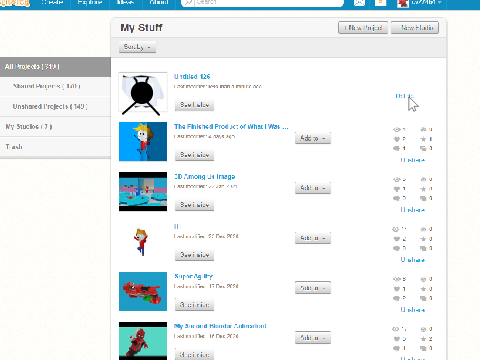Open account menu dropdown beside the username
The height and width of the screenshot is (360, 480).
[x=440, y=2]
